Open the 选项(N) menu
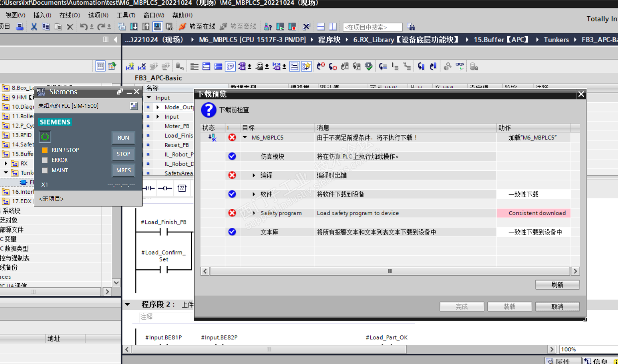 98,15
